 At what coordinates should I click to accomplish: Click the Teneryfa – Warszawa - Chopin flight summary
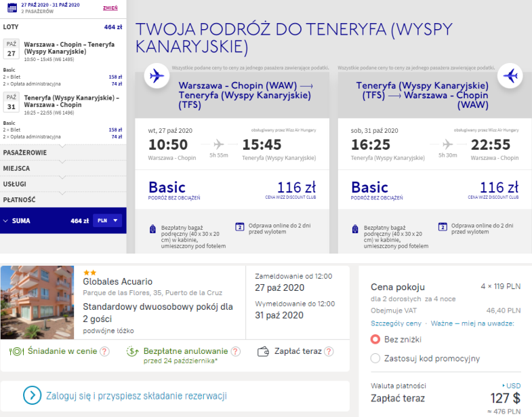coord(72,101)
